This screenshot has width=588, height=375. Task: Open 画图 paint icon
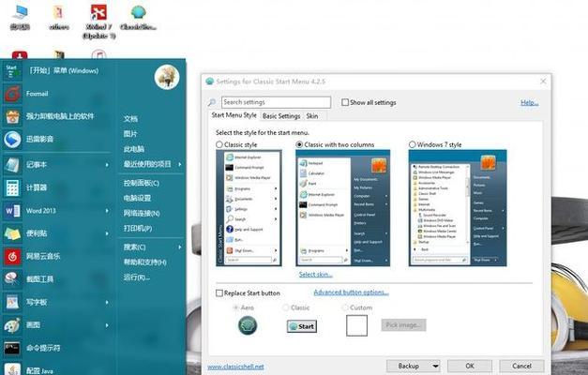[x=12, y=325]
